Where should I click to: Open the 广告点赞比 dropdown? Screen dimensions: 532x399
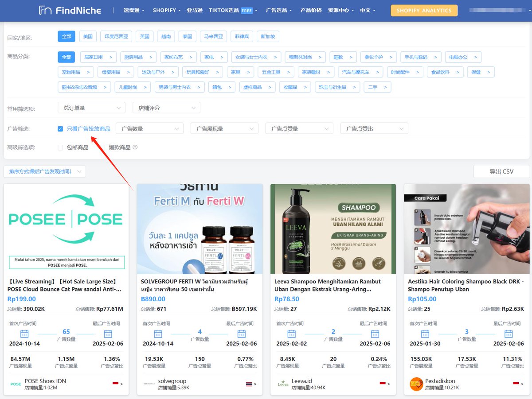[374, 128]
